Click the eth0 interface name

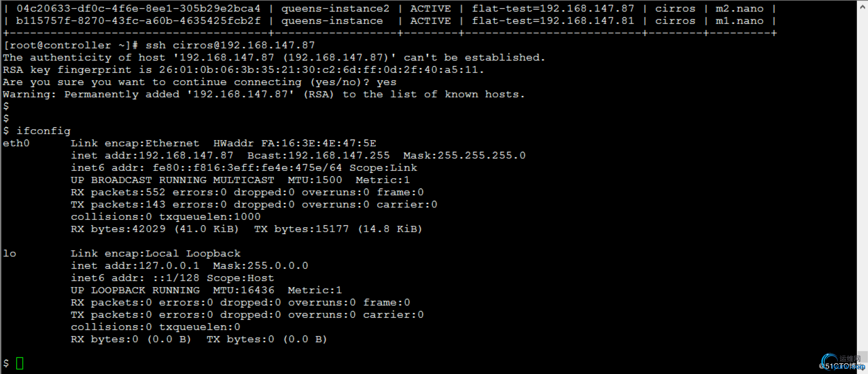[16, 143]
